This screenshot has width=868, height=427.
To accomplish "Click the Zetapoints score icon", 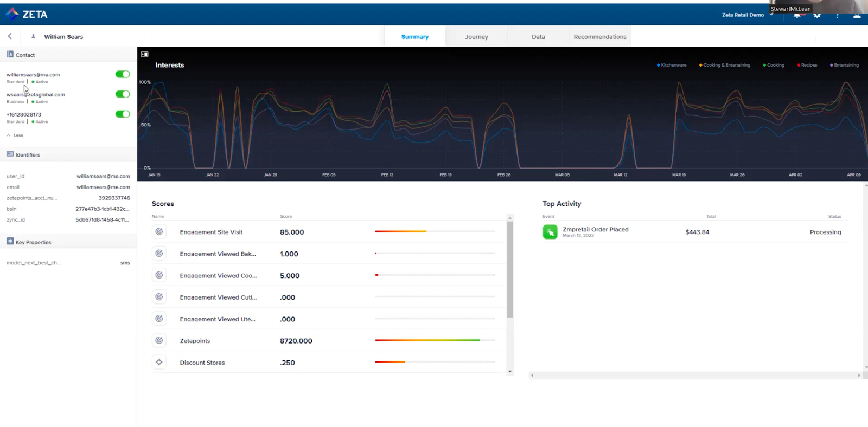I will tap(159, 340).
